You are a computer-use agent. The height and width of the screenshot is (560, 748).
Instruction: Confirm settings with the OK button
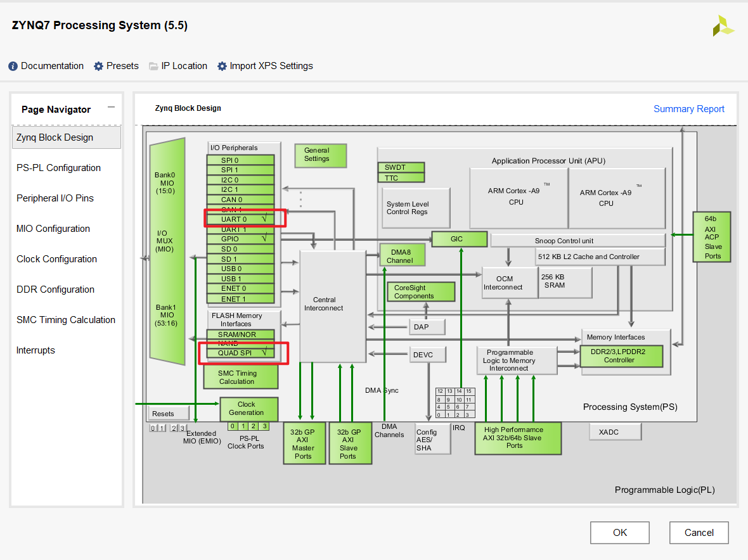[619, 532]
